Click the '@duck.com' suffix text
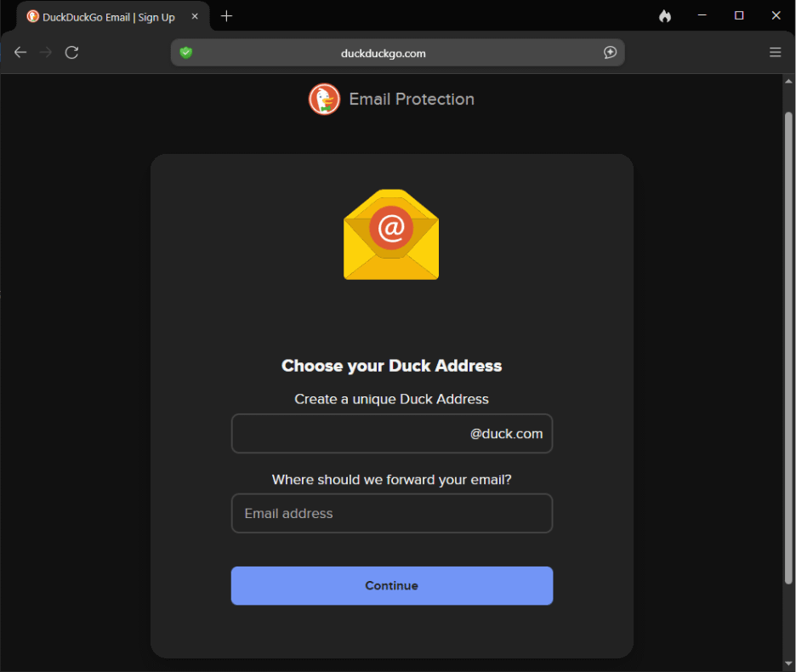Screen dimensions: 796x672 click(506, 434)
